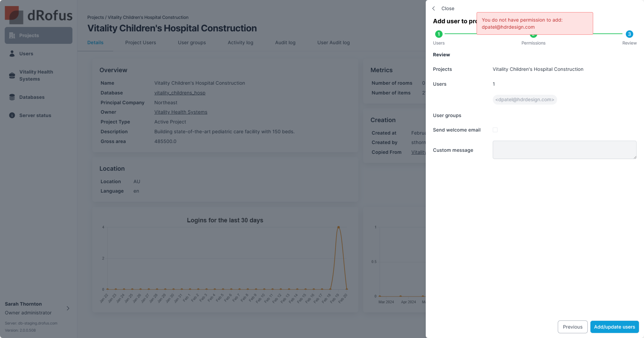644x338 pixels.
Task: Click the Vitality Health Systems briefcase icon
Action: [12, 75]
